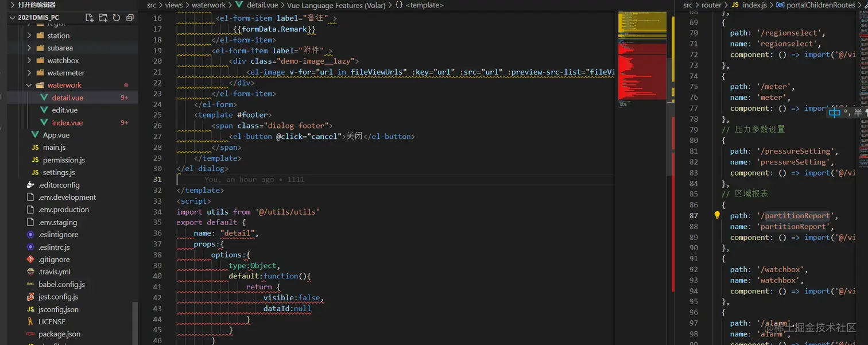The height and width of the screenshot is (345, 868).
Task: Click the license icon beside LICENSE
Action: click(x=31, y=321)
